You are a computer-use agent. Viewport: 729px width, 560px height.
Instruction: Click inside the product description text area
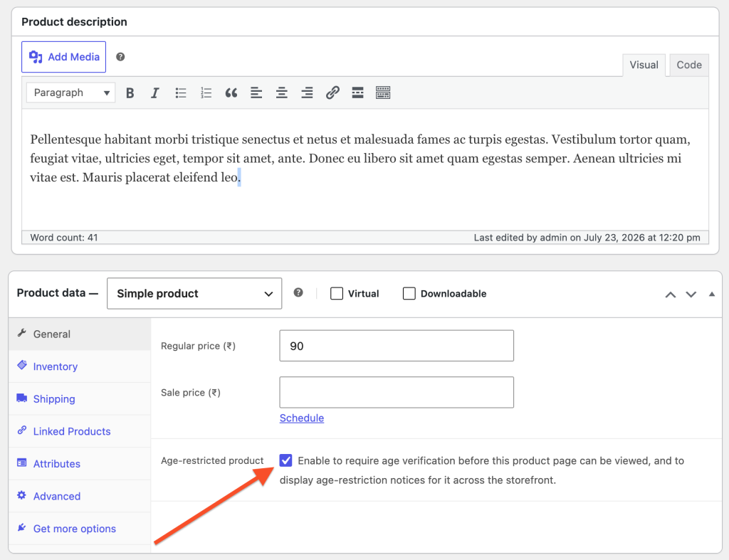point(365,169)
